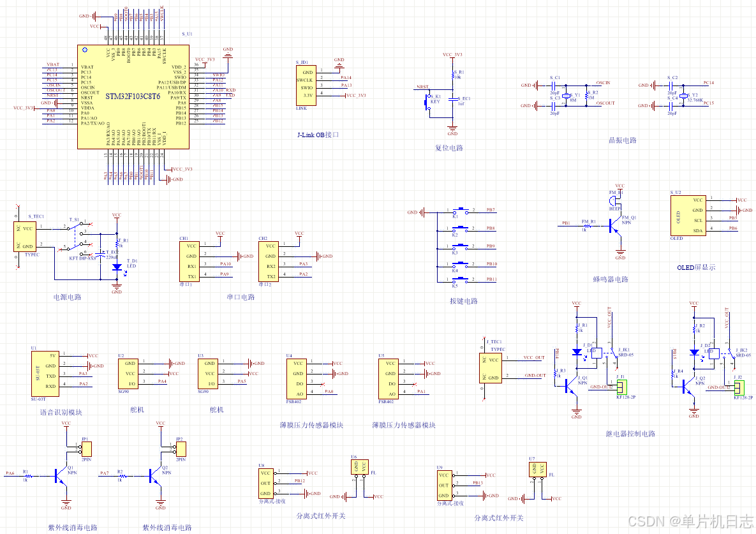
Task: Click the FM_R1 1k base resistor
Action: point(588,226)
